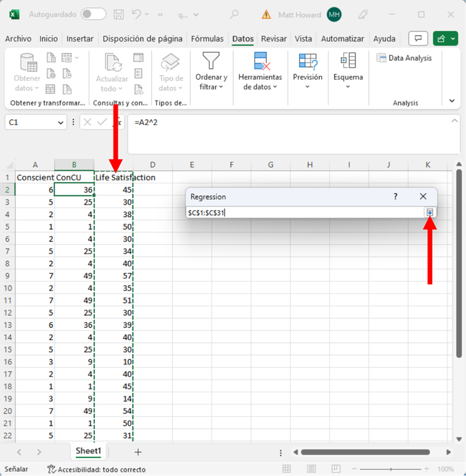Click the search magnifier icon
The height and width of the screenshot is (476, 466).
[234, 14]
